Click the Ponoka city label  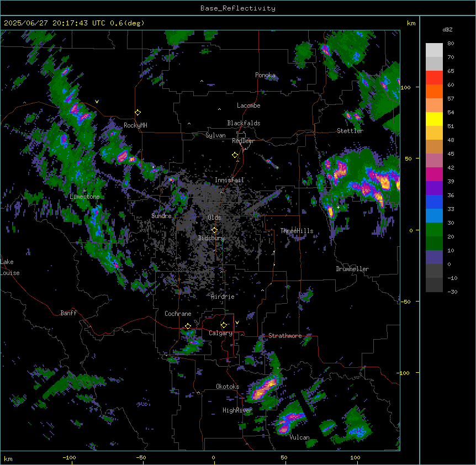(x=265, y=75)
